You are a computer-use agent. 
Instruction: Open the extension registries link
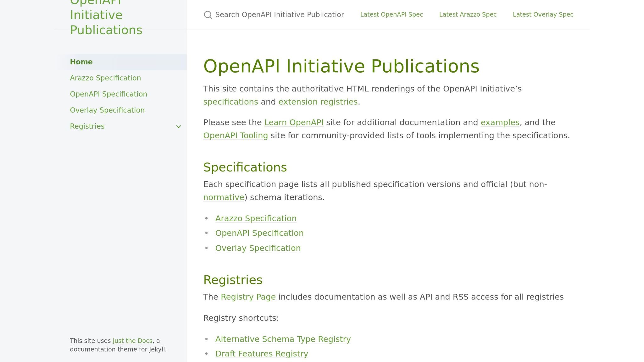click(x=318, y=102)
